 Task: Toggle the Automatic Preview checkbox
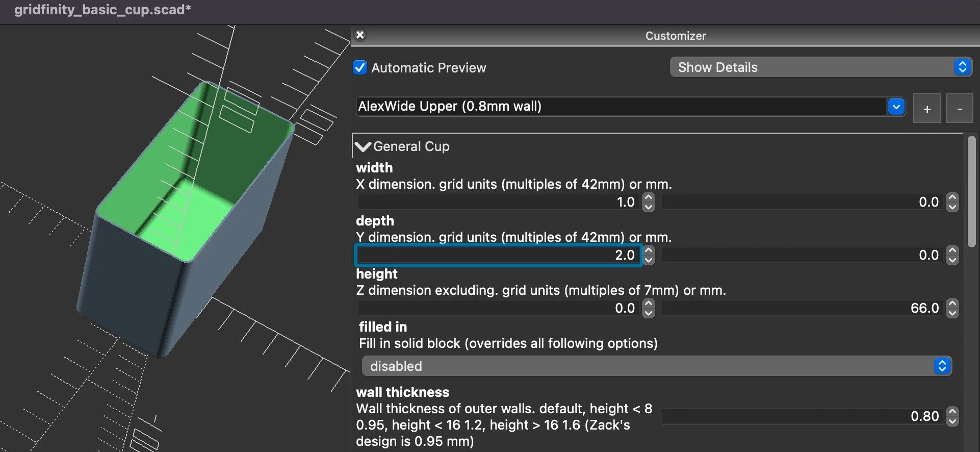tap(360, 67)
